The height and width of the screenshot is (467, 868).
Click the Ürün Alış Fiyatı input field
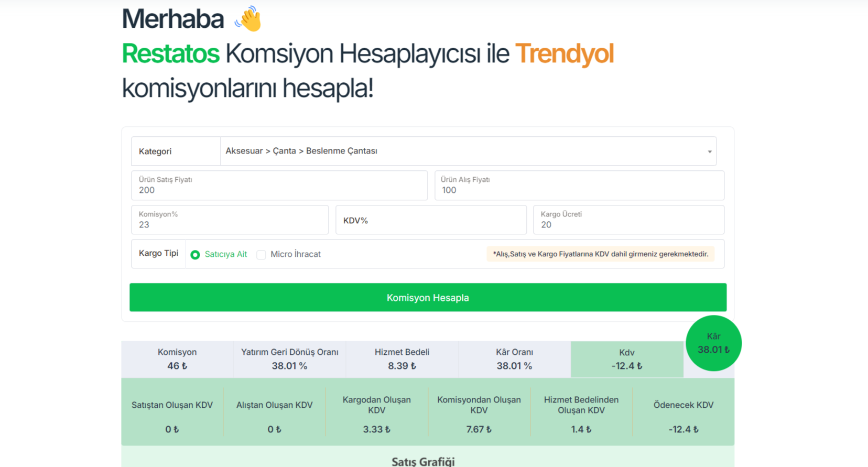(x=579, y=185)
